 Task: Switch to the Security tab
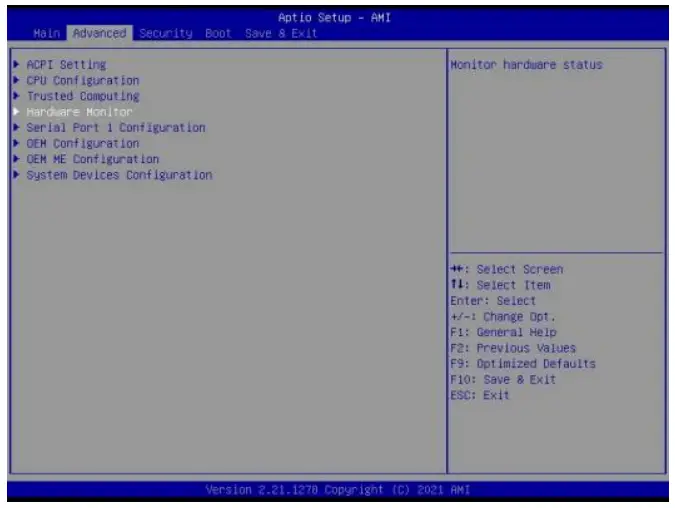(x=166, y=34)
